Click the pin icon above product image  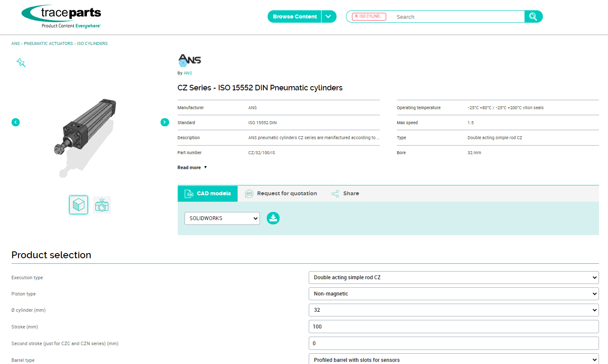point(21,63)
